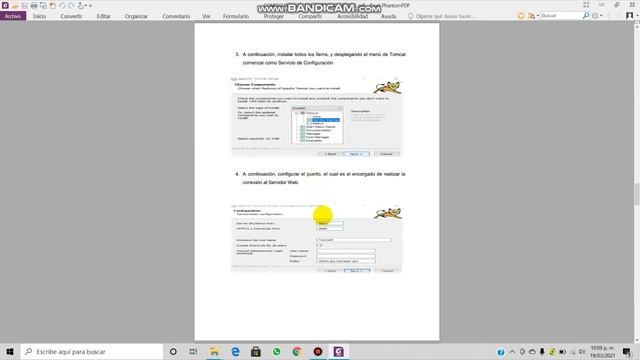Viewport: 640px width, 360px height.
Task: Click inside the Buscar search box
Action: pyautogui.click(x=561, y=16)
